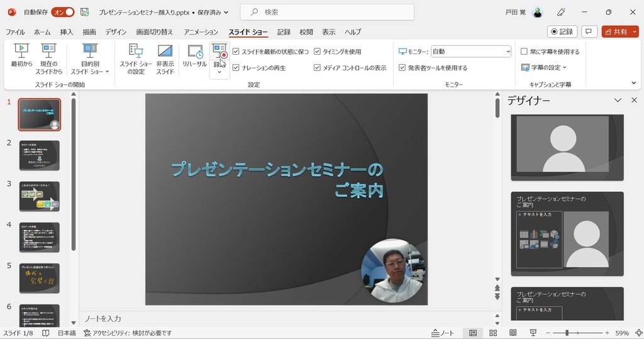Click the pen/coming-soon icon in title bar
The height and width of the screenshot is (339, 644).
[x=561, y=13]
